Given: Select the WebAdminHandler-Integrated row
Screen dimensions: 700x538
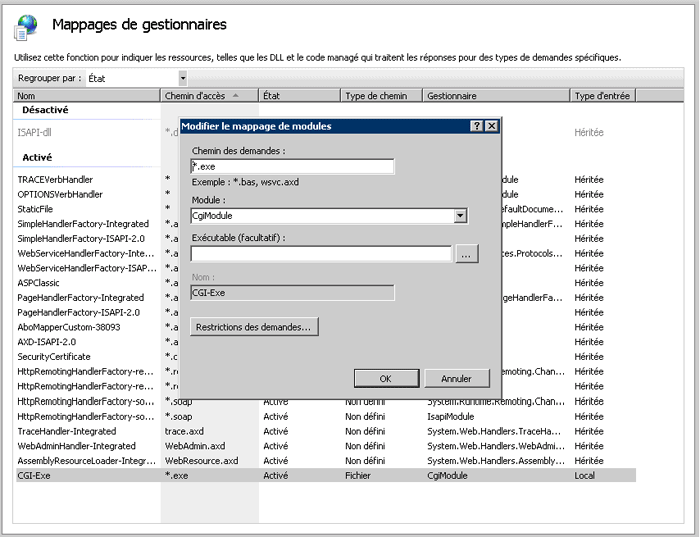Looking at the screenshot, I should (x=76, y=446).
